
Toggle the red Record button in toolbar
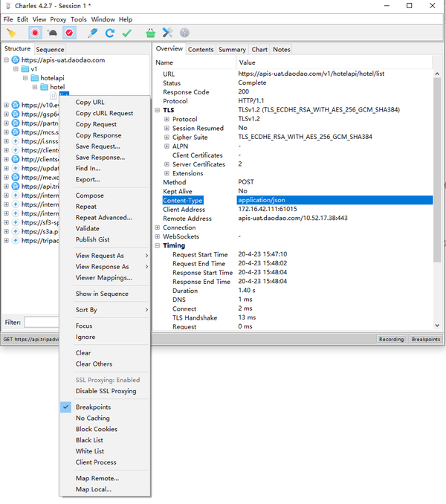(35, 33)
